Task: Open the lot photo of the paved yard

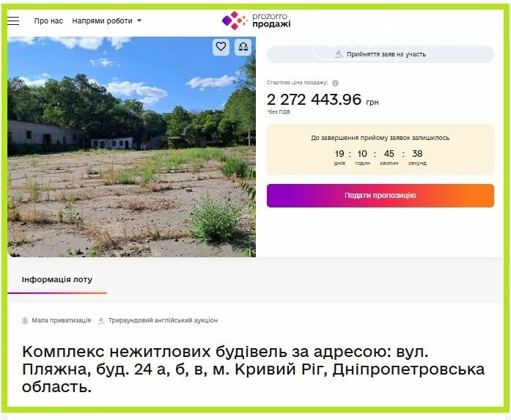Action: [x=132, y=147]
